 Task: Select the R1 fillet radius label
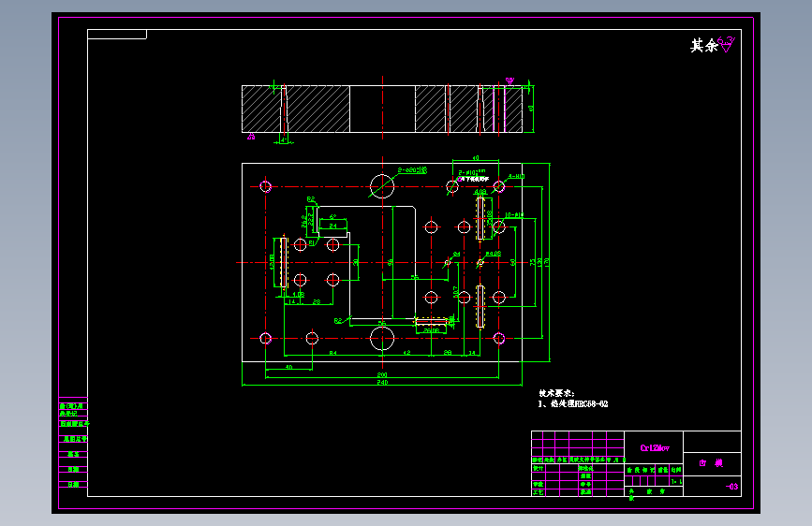tap(312, 242)
